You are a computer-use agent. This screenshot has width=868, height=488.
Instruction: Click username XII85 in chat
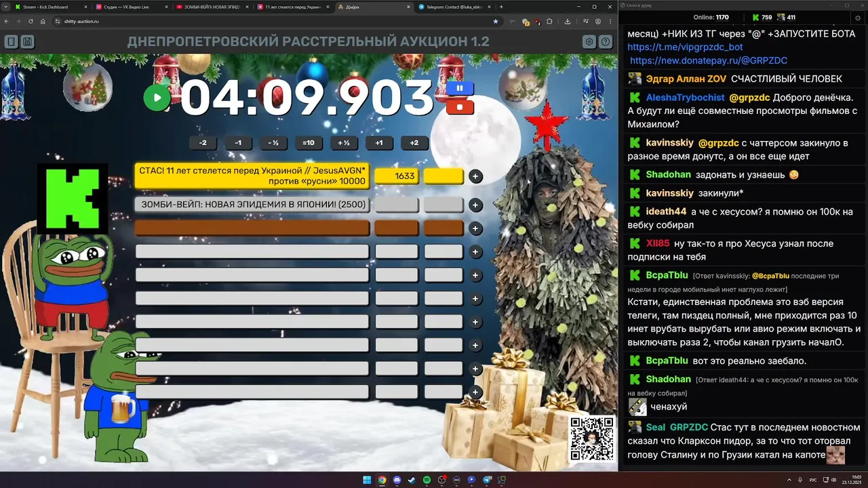[657, 243]
